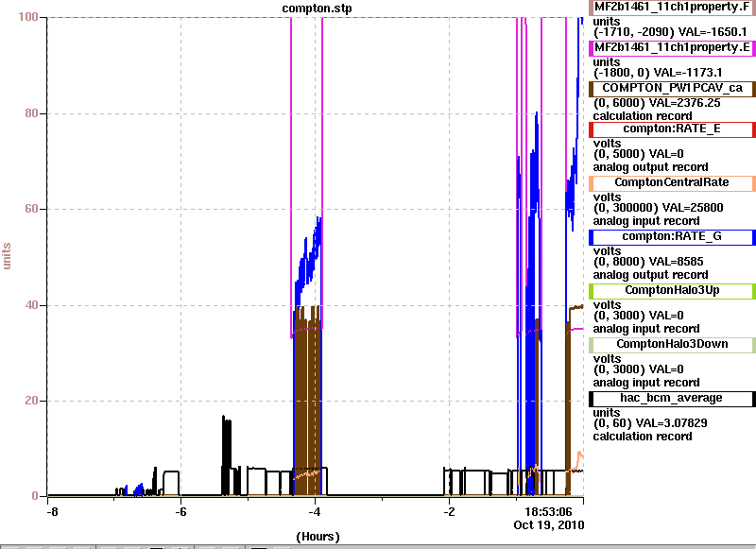This screenshot has width=756, height=549.
Task: Click the compton.stp graph title
Action: [x=317, y=9]
